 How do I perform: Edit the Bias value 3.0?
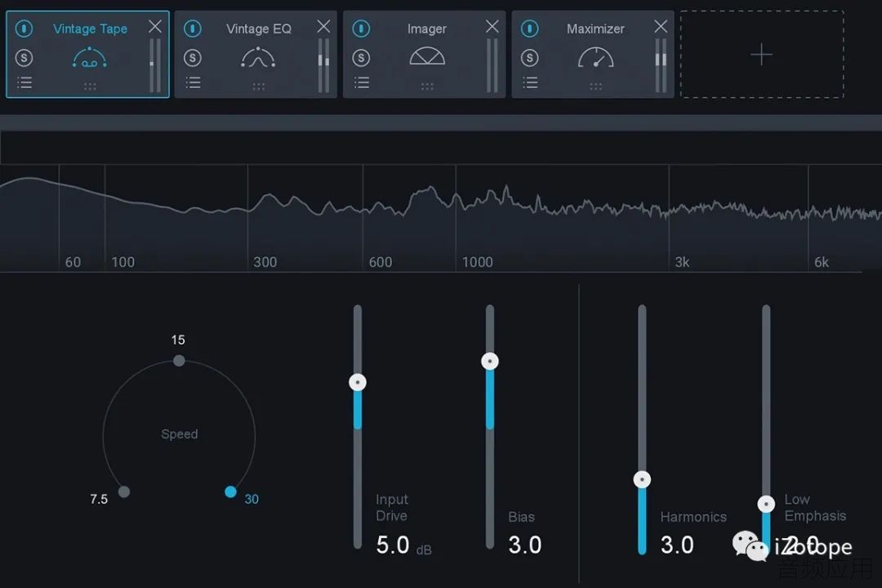[525, 545]
